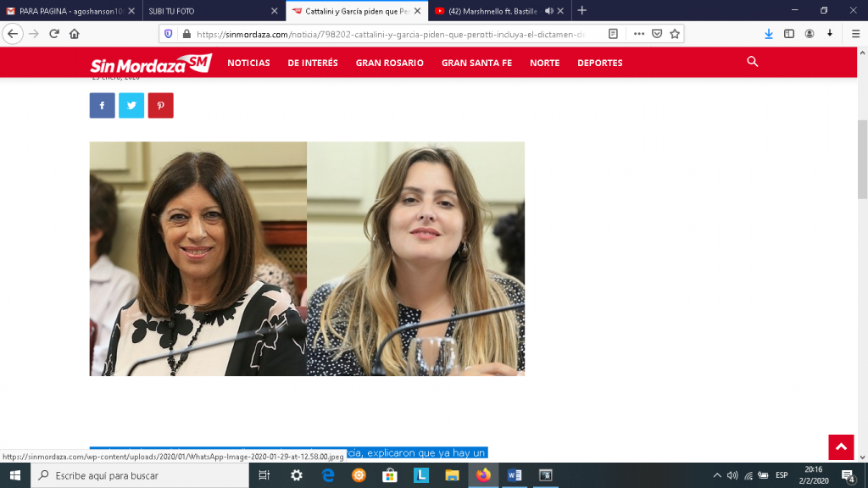Open the Firefox home page
This screenshot has height=488, width=868.
pyautogui.click(x=75, y=34)
